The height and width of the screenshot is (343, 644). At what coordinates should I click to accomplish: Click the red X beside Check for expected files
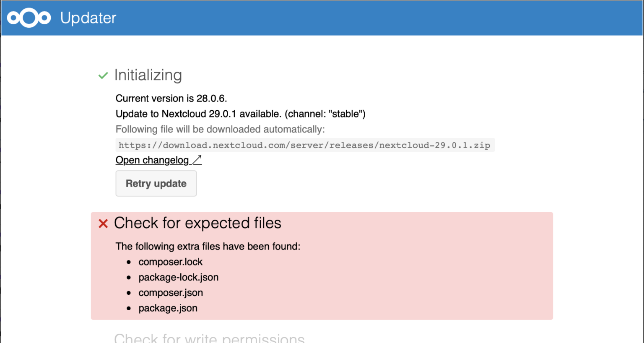pyautogui.click(x=103, y=223)
